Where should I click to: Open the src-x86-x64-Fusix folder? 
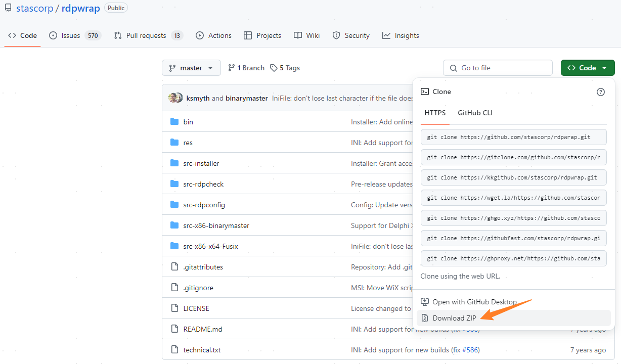click(x=210, y=246)
